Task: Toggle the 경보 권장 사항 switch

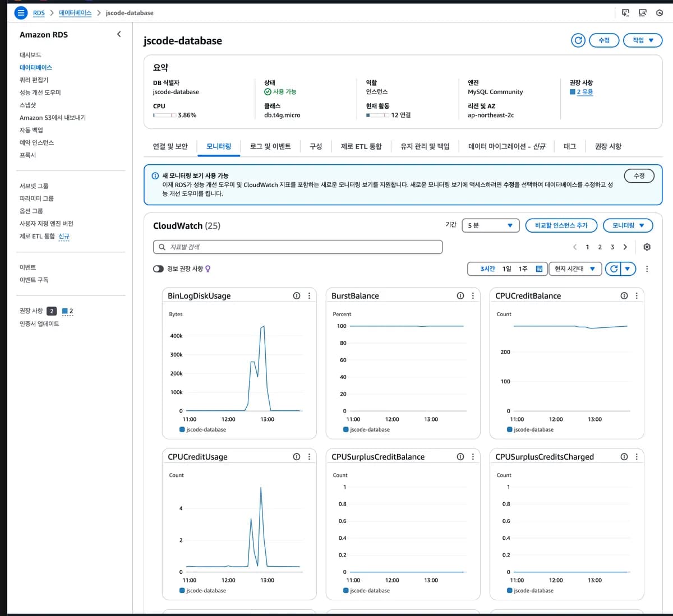Action: (x=158, y=269)
